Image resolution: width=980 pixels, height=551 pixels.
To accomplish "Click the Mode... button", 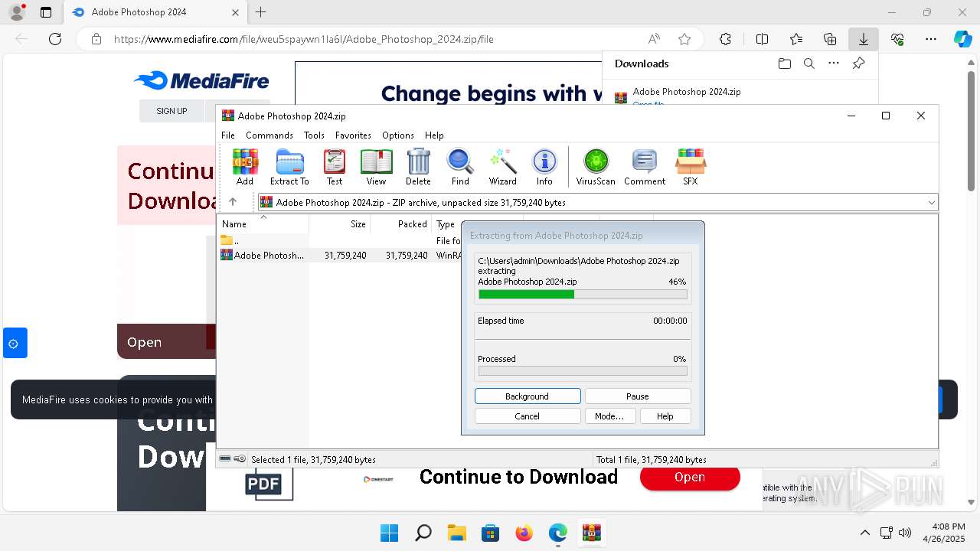I will point(609,416).
